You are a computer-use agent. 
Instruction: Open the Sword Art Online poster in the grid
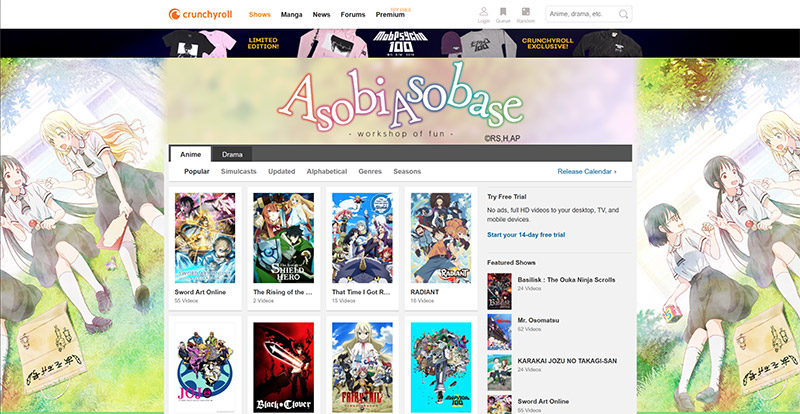pyautogui.click(x=205, y=238)
